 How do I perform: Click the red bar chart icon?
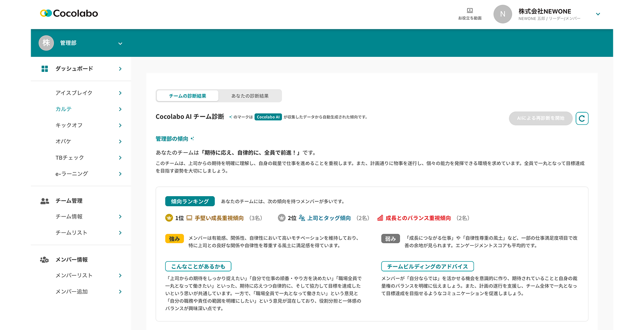point(380,218)
